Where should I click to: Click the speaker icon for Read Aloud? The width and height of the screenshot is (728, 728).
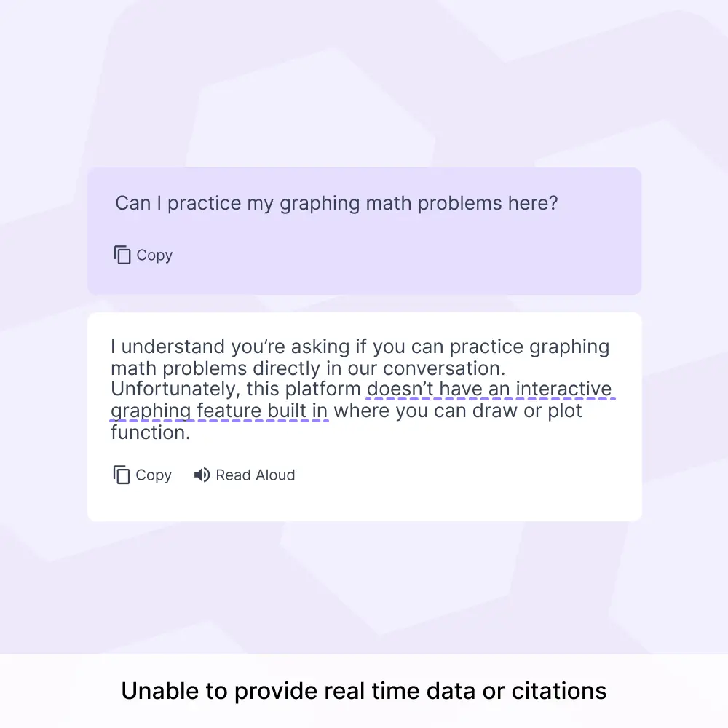(202, 475)
